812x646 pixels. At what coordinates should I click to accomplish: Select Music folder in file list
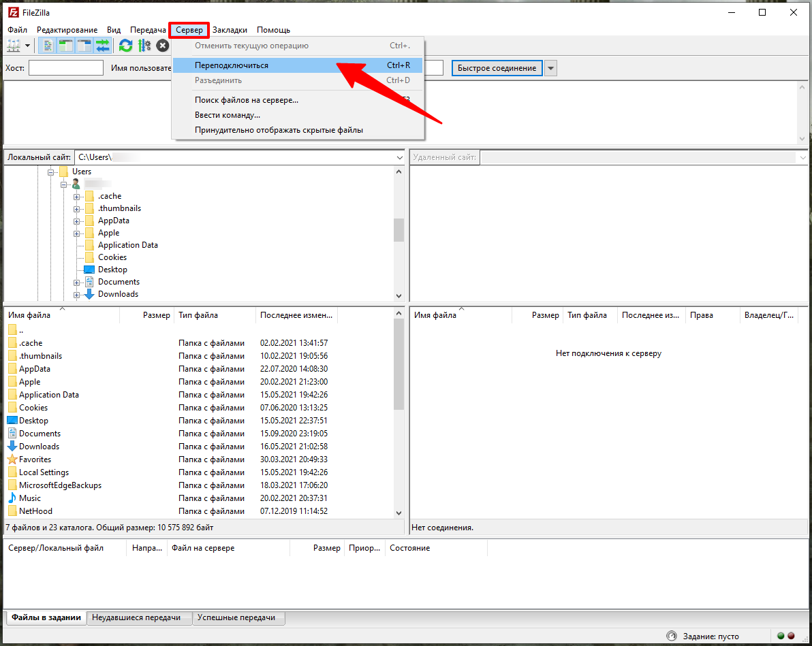(x=30, y=498)
